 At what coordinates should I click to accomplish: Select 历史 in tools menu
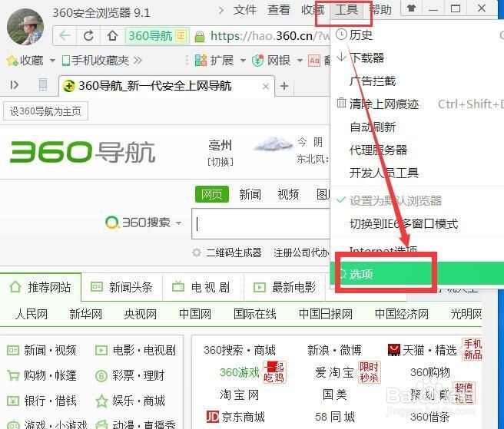coord(360,35)
